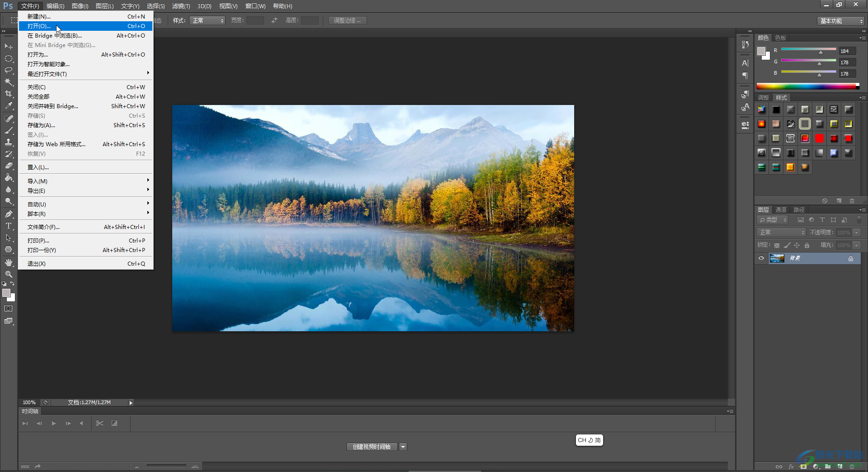Choose 新建(N)... menu entry

coord(85,17)
